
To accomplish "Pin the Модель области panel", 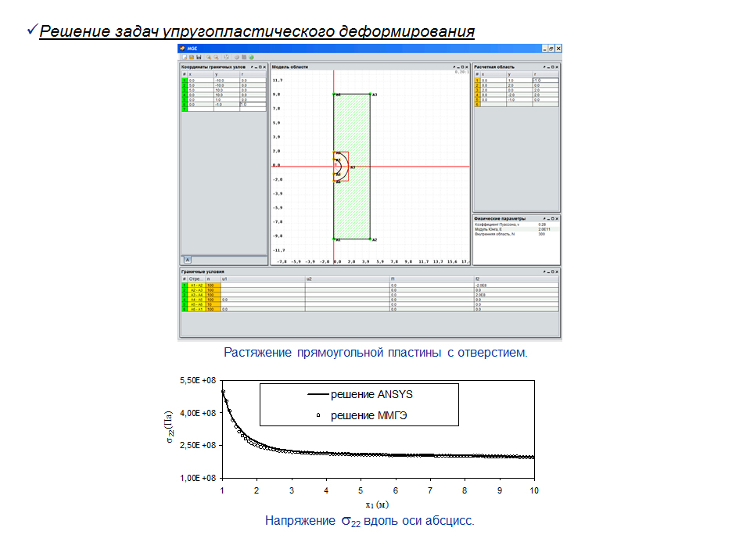I will pos(454,67).
